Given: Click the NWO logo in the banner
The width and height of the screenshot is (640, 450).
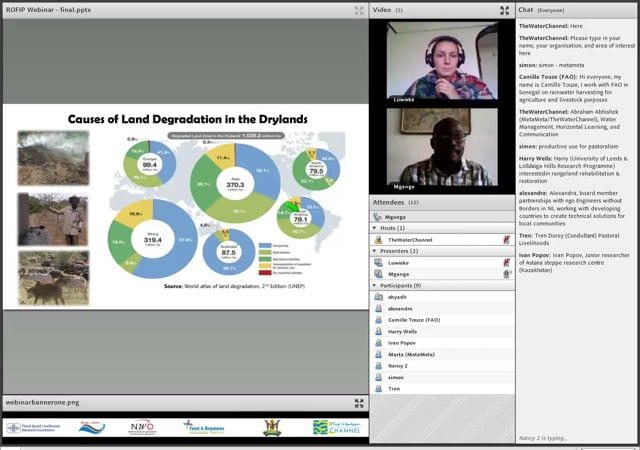Looking at the screenshot, I should [142, 427].
